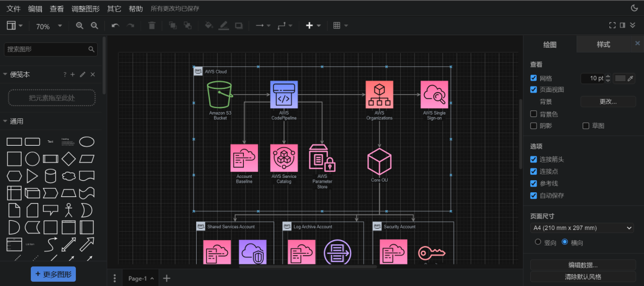Click the search shapes magnifier icon
This screenshot has width=644, height=286.
click(x=91, y=50)
